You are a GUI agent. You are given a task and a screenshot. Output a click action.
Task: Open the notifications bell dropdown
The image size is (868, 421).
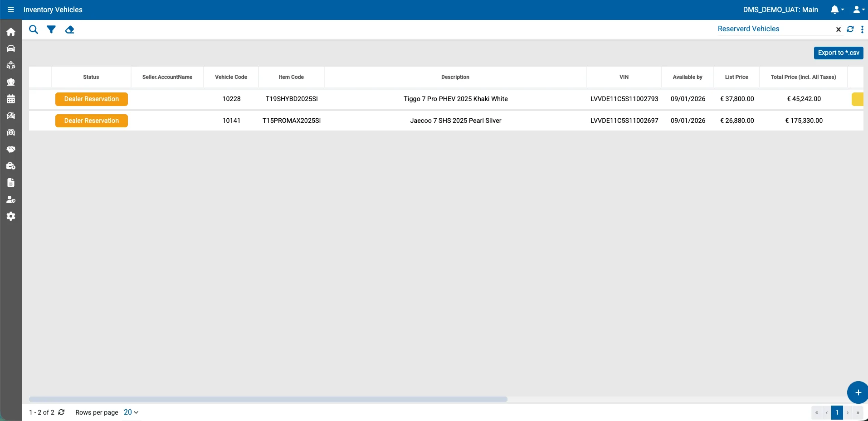tap(837, 10)
